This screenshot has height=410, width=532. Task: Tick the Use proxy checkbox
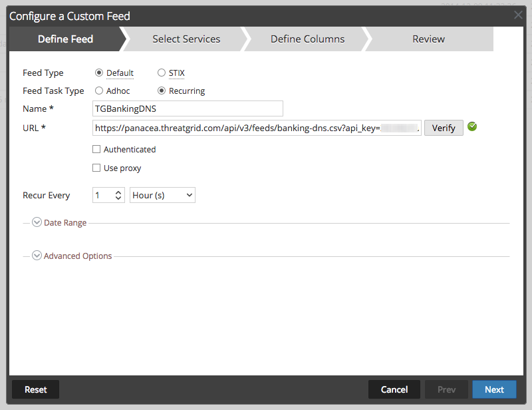97,168
